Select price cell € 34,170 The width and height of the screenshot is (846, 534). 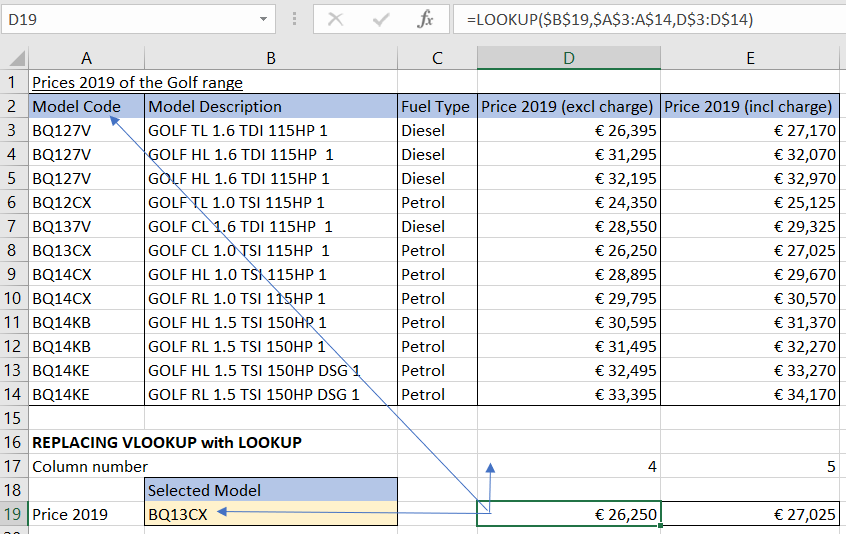point(750,394)
